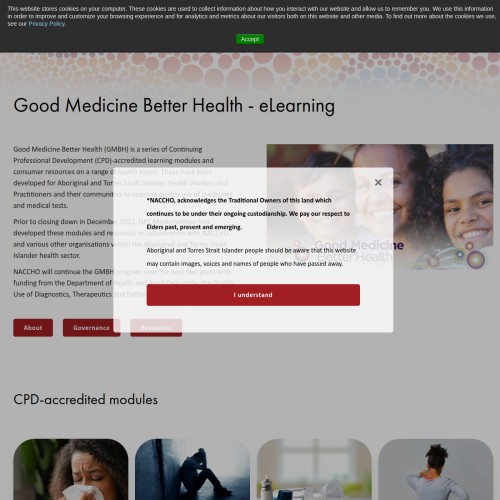Click the CPD-accredited modules heading

[85, 399]
